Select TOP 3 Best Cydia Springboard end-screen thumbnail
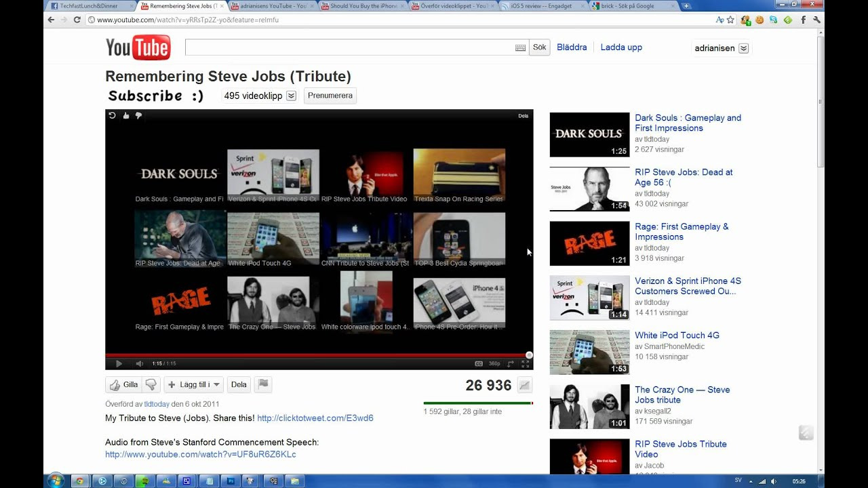This screenshot has width=868, height=488. (459, 238)
